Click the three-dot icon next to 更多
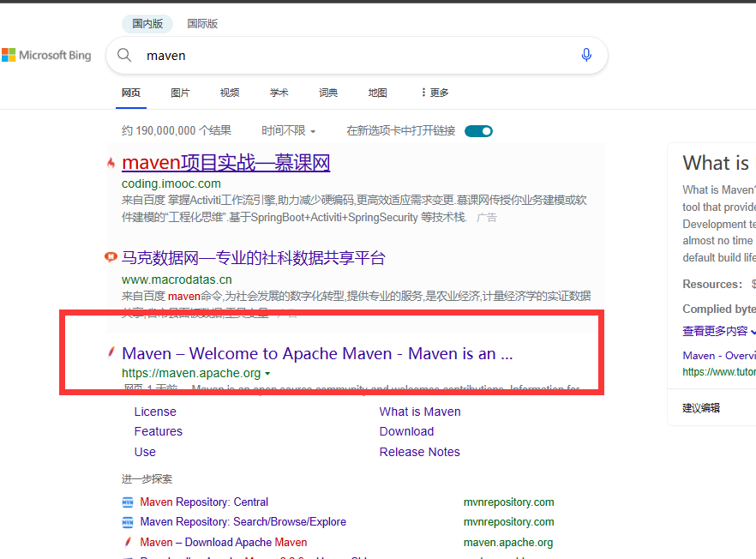 (423, 92)
